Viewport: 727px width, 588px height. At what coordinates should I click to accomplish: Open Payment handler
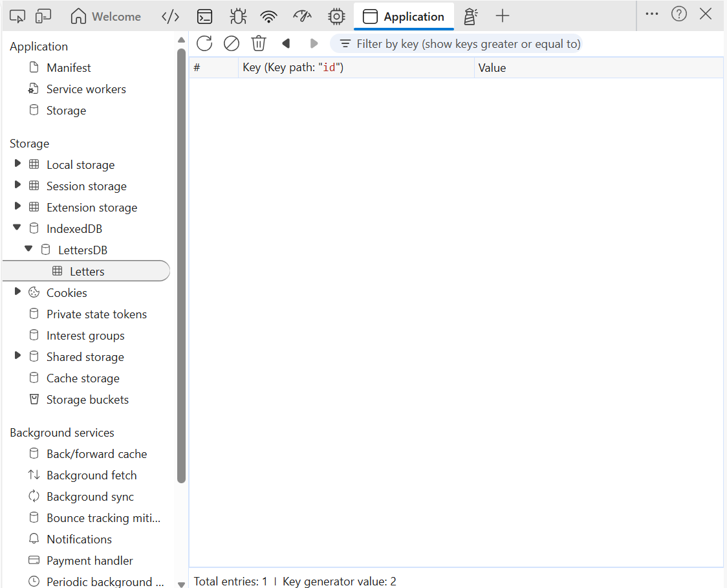89,560
